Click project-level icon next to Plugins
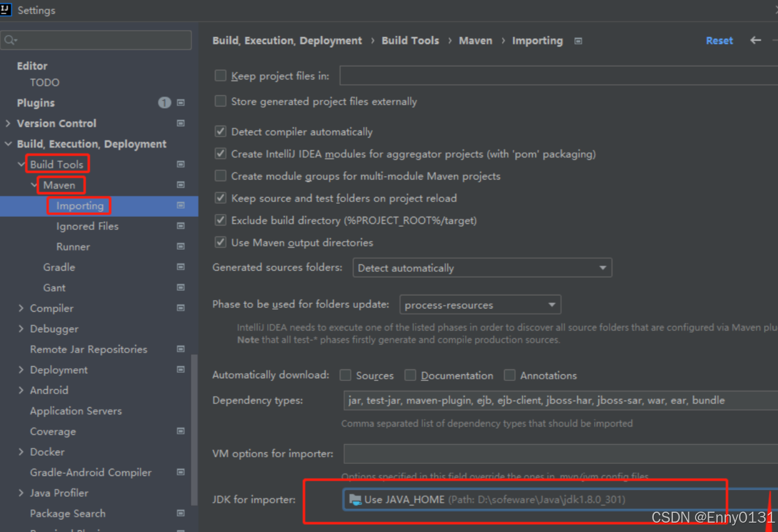The width and height of the screenshot is (778, 532). tap(181, 103)
